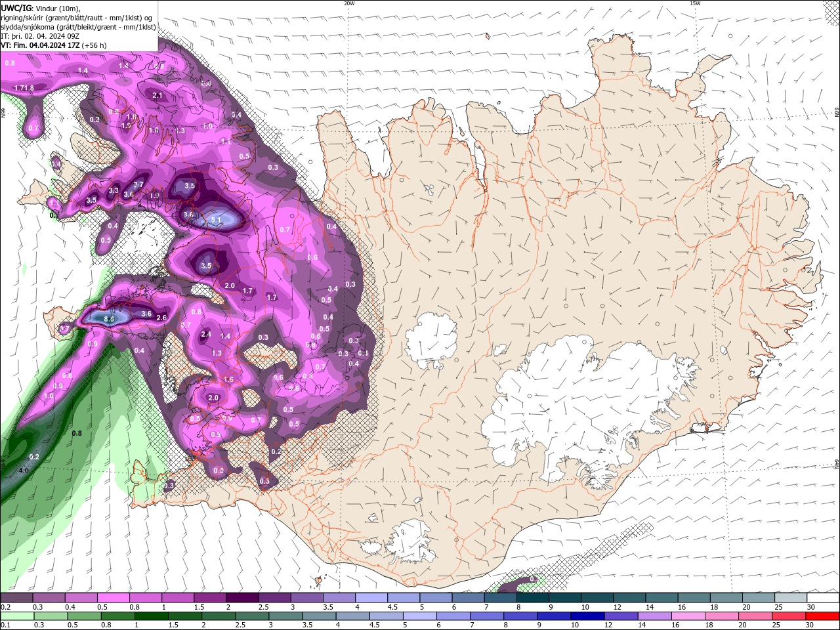The width and height of the screenshot is (840, 630).
Task: Click the white Hofsjökull glacier in central Iceland
Action: [x=430, y=341]
